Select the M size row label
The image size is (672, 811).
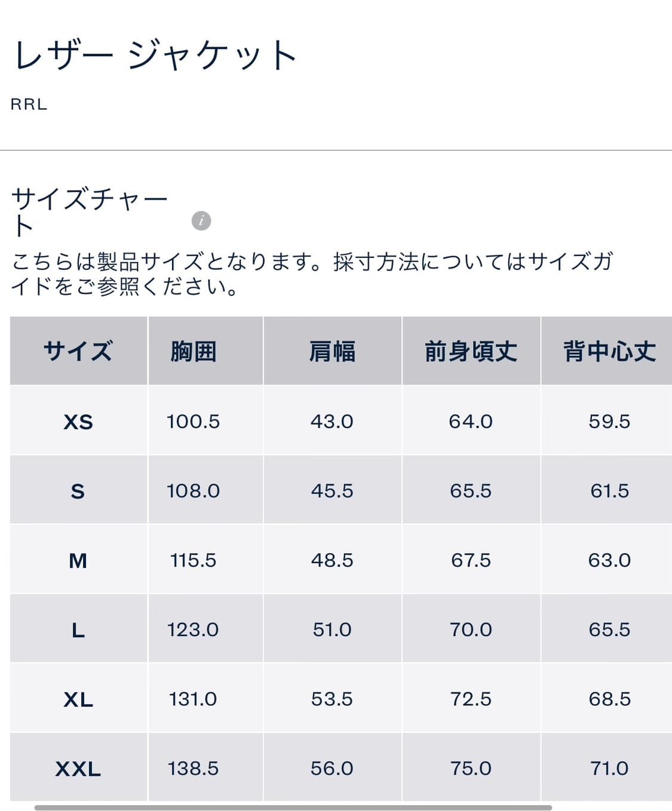[78, 560]
